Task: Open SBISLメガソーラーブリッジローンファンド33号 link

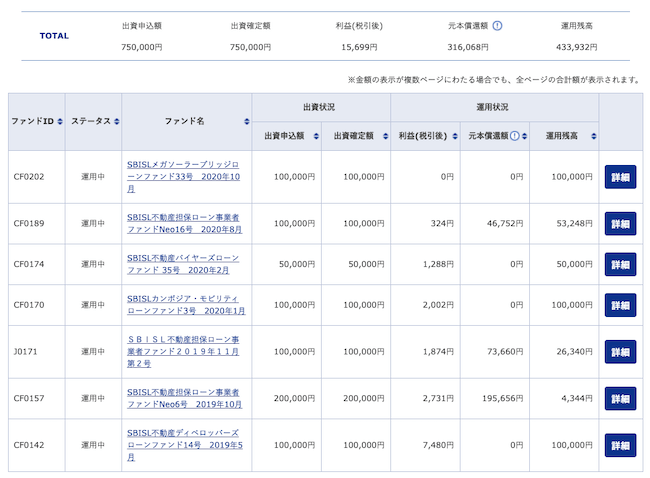Action: [183, 177]
